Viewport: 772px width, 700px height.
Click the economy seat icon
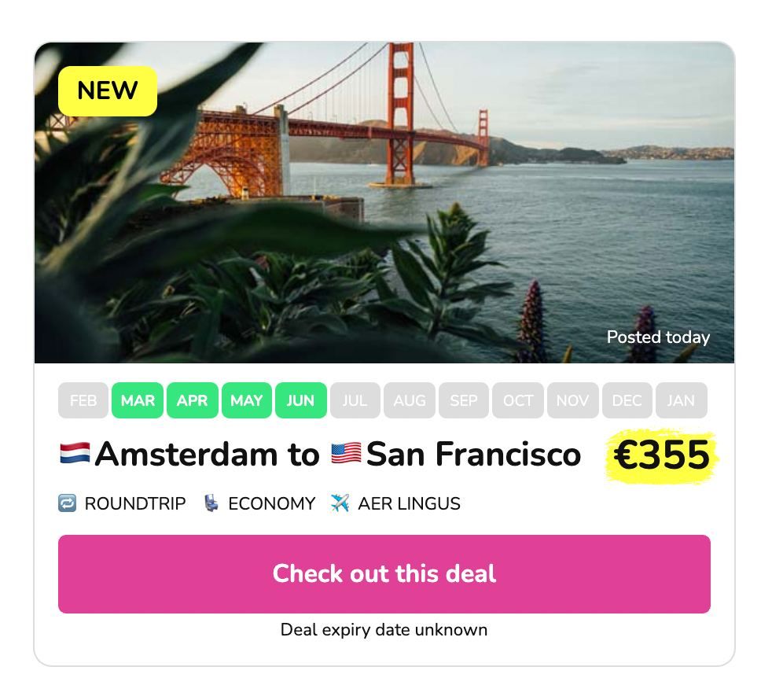pos(211,503)
